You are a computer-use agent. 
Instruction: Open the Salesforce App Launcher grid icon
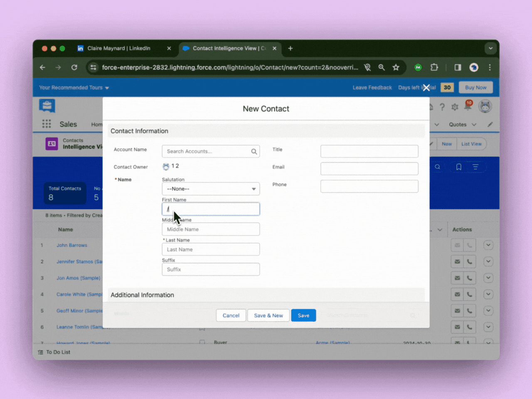[x=46, y=123]
